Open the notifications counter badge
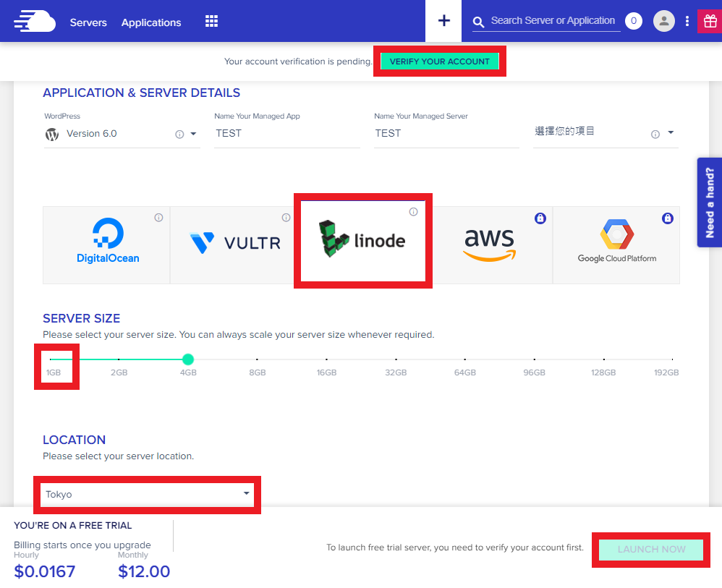Viewport: 722px width, 588px height. [x=634, y=21]
